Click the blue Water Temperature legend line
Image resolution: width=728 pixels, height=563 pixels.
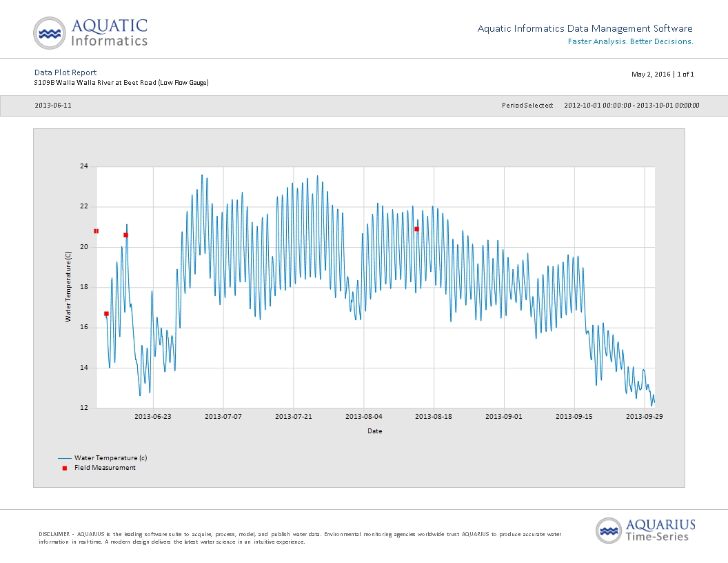(65, 458)
